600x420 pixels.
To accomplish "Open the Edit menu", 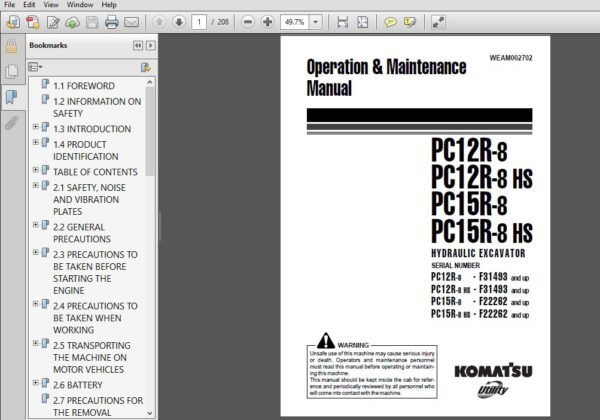I will pyautogui.click(x=29, y=5).
